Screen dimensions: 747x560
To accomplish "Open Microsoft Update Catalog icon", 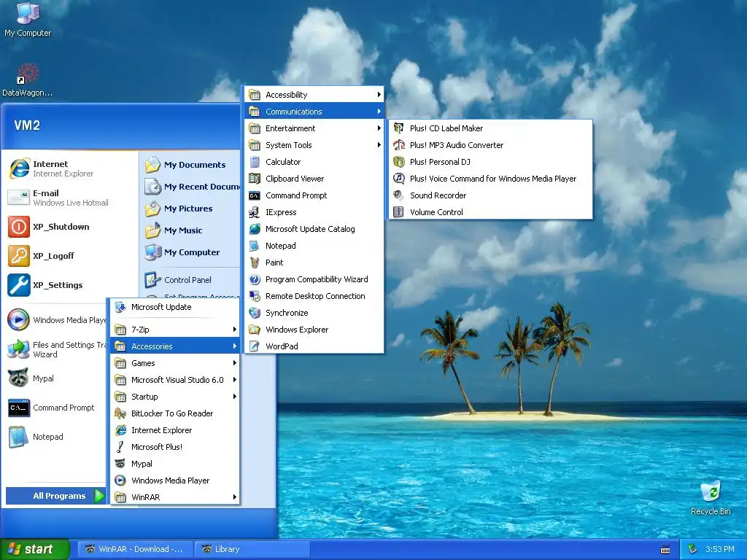I will click(x=255, y=228).
